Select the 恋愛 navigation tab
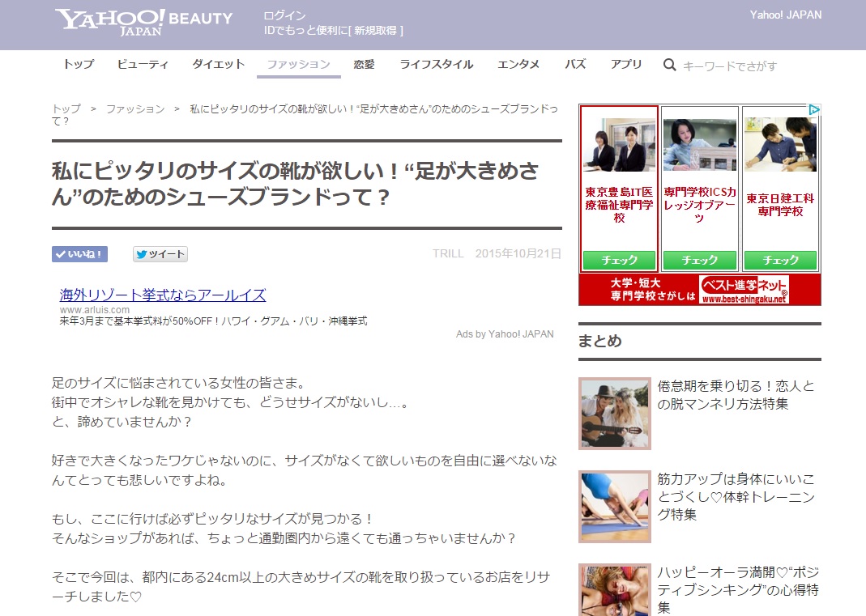Image resolution: width=866 pixels, height=616 pixels. point(364,65)
